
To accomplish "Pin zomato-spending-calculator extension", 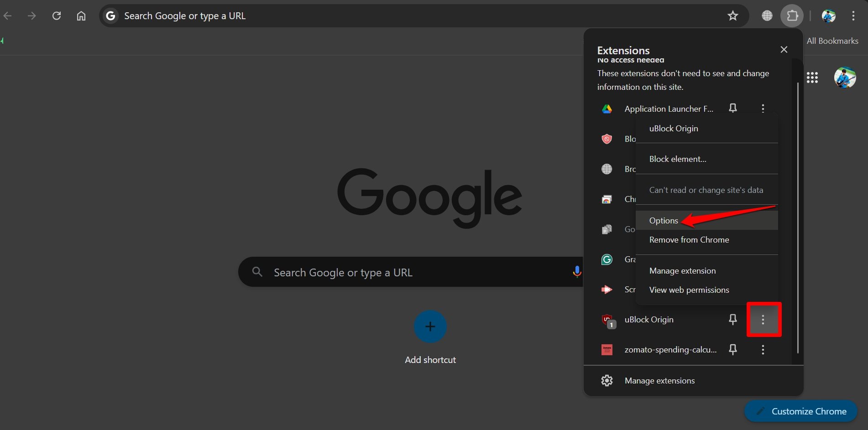I will tap(733, 350).
